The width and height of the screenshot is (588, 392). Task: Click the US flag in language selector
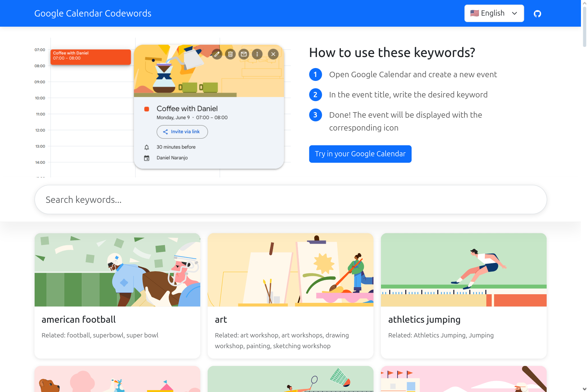point(474,13)
